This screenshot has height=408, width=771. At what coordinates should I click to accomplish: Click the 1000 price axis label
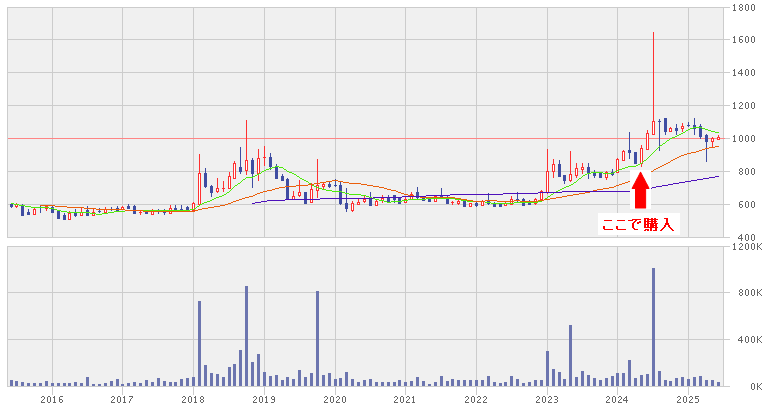(743, 139)
